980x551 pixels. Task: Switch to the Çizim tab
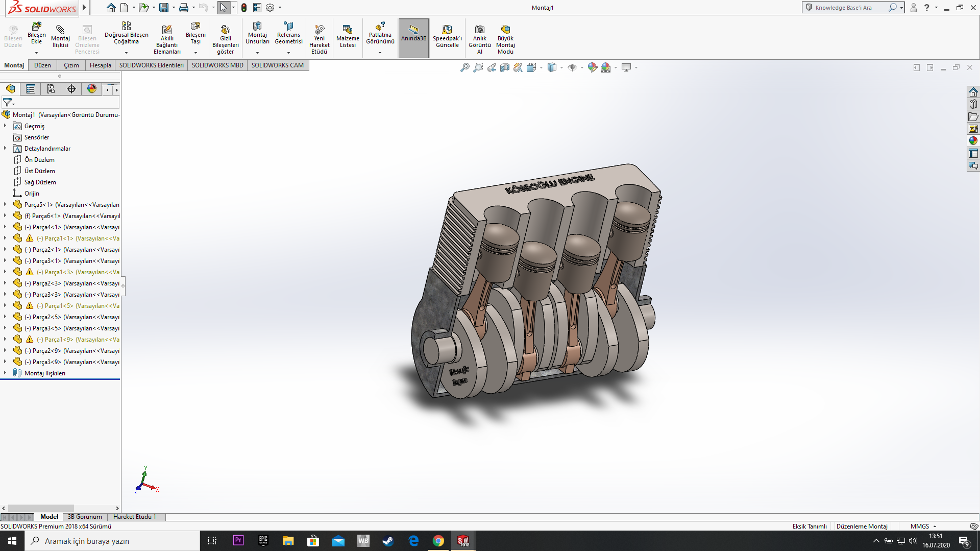pyautogui.click(x=71, y=65)
